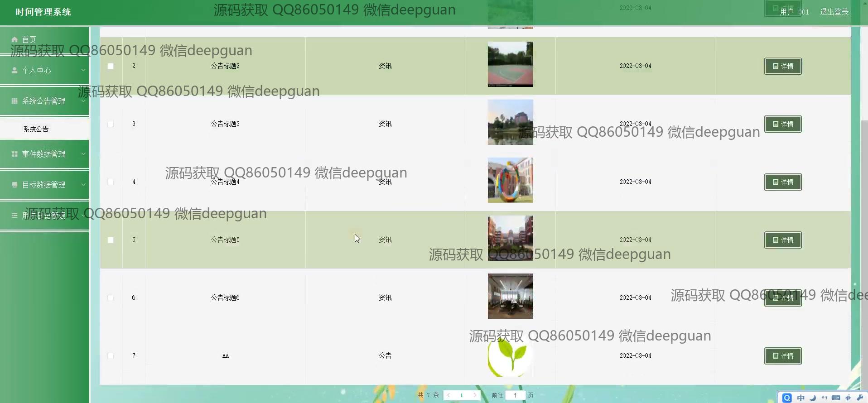
Task: Click 退出登录 to log out
Action: pyautogui.click(x=834, y=12)
